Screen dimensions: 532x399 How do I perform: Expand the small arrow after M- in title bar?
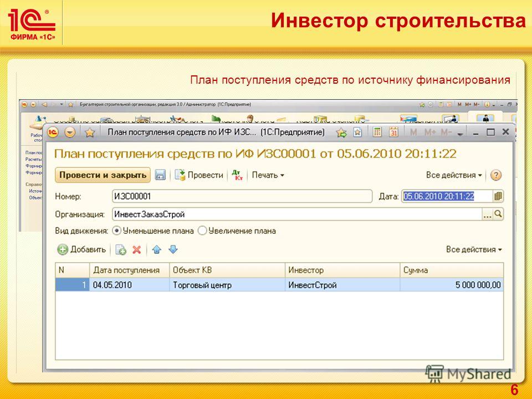click(x=460, y=134)
